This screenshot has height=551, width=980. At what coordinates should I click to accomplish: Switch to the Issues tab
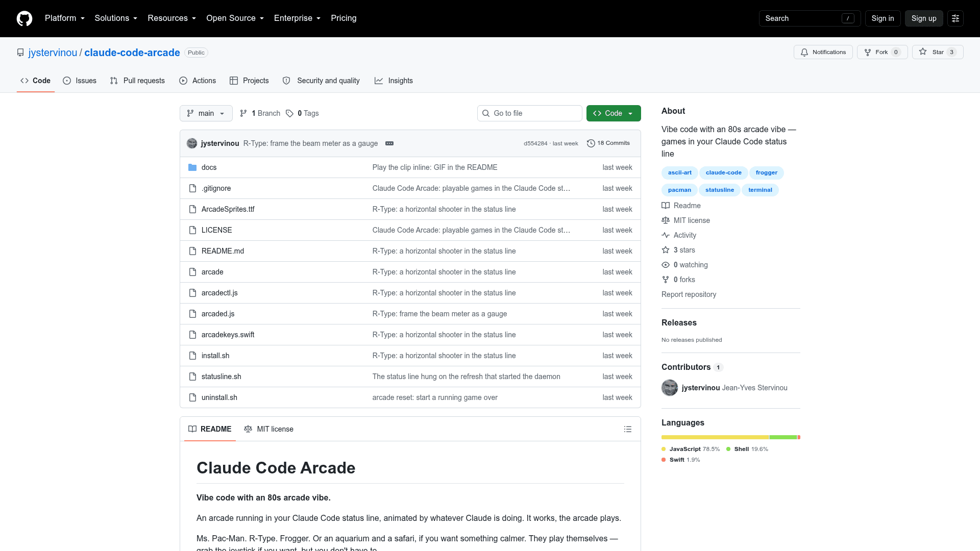[80, 81]
